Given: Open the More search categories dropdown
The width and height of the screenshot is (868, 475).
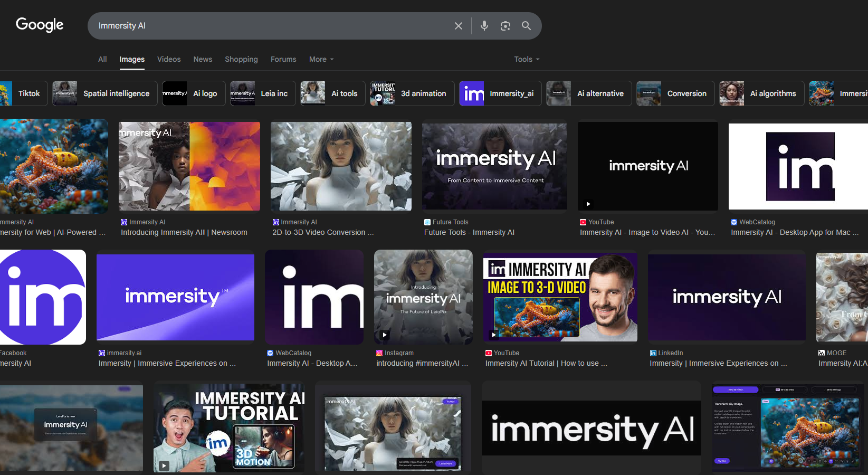Looking at the screenshot, I should point(320,59).
